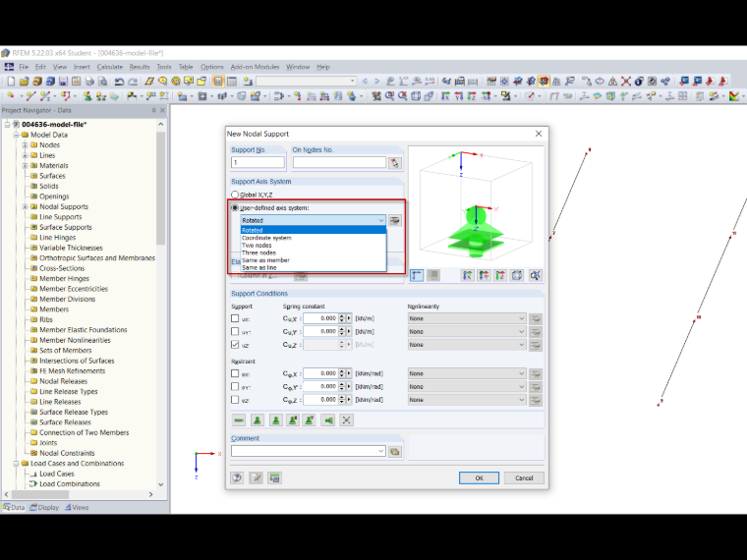Viewport: 747px width, 560px height.
Task: Expand the Nodal Supports tree item
Action: pyautogui.click(x=25, y=206)
